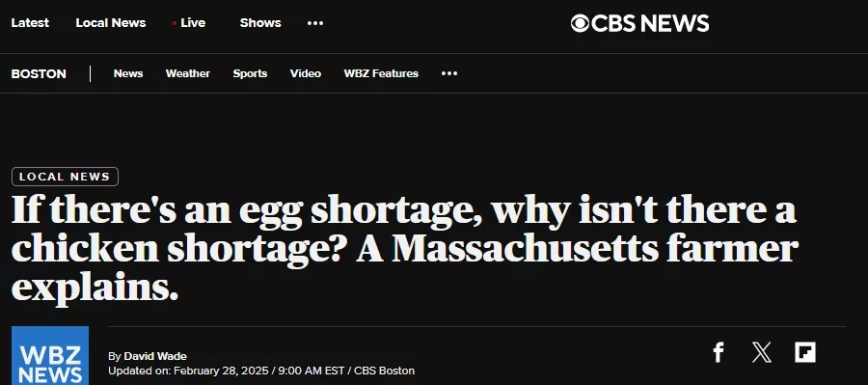Share article on X

click(762, 352)
